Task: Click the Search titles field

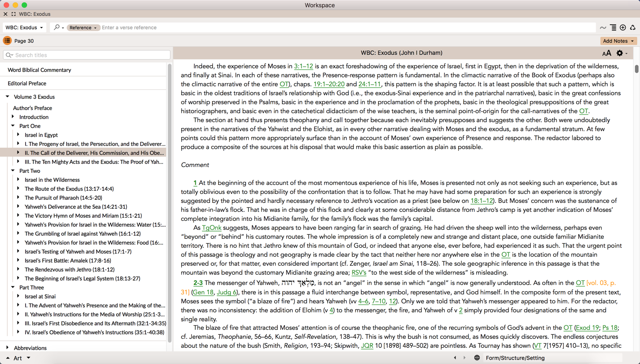Action: tap(87, 55)
